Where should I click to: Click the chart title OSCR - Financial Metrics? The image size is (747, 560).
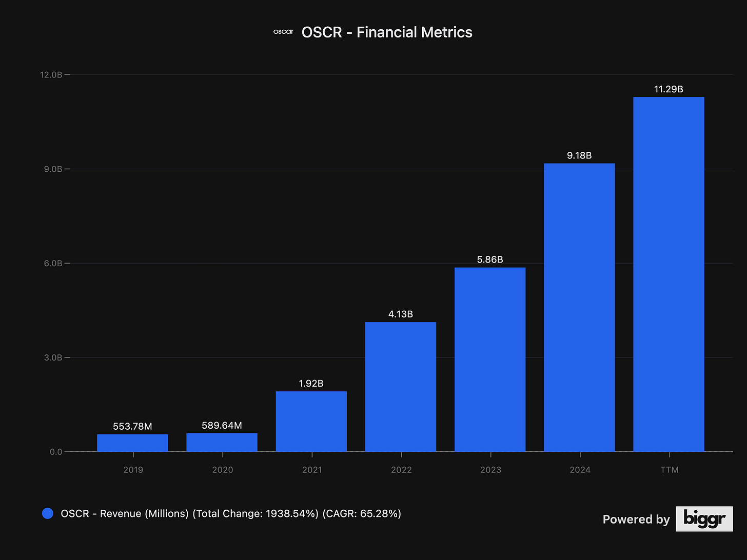point(387,32)
